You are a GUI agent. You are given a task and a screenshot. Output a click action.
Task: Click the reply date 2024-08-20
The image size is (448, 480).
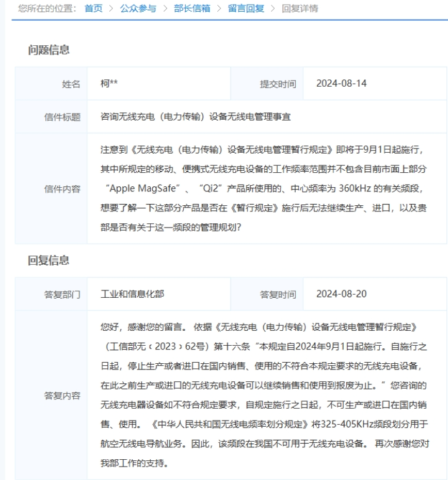click(x=341, y=294)
